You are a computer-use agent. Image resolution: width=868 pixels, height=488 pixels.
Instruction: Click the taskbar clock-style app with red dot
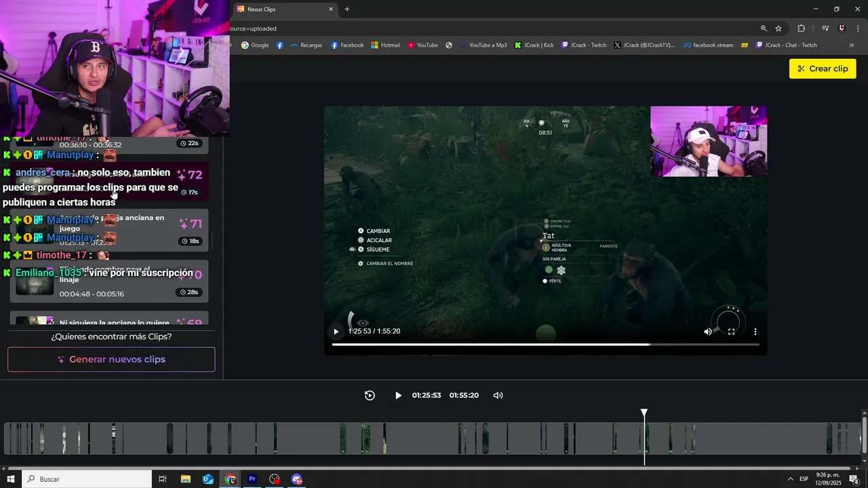pyautogui.click(x=275, y=479)
